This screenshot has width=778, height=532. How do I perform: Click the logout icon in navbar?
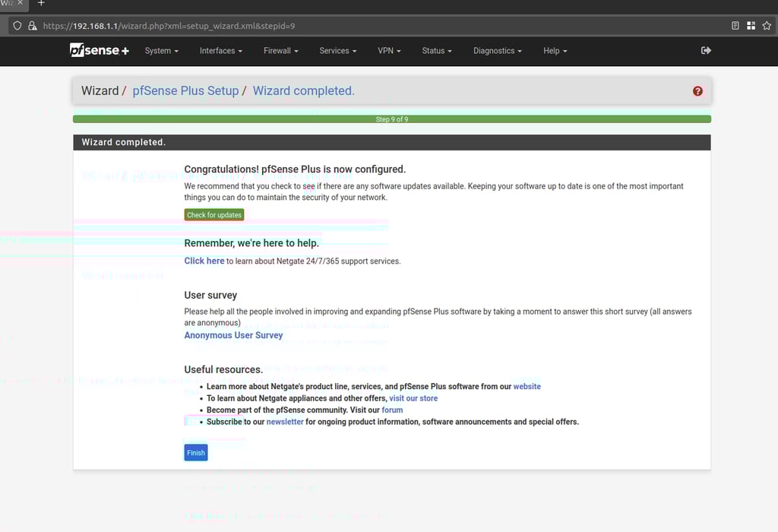[706, 50]
